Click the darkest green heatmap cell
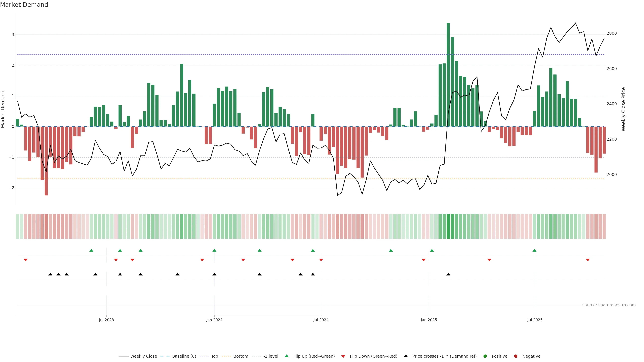Screen dimensions: 644x362 click(x=448, y=226)
